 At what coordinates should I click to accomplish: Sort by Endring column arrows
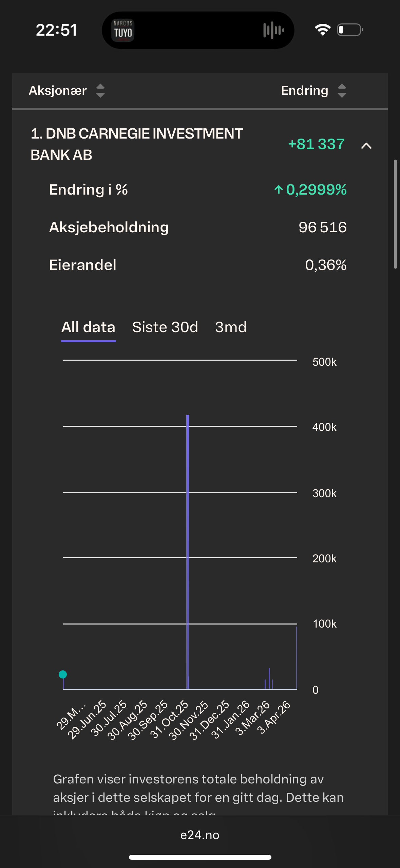pyautogui.click(x=342, y=91)
